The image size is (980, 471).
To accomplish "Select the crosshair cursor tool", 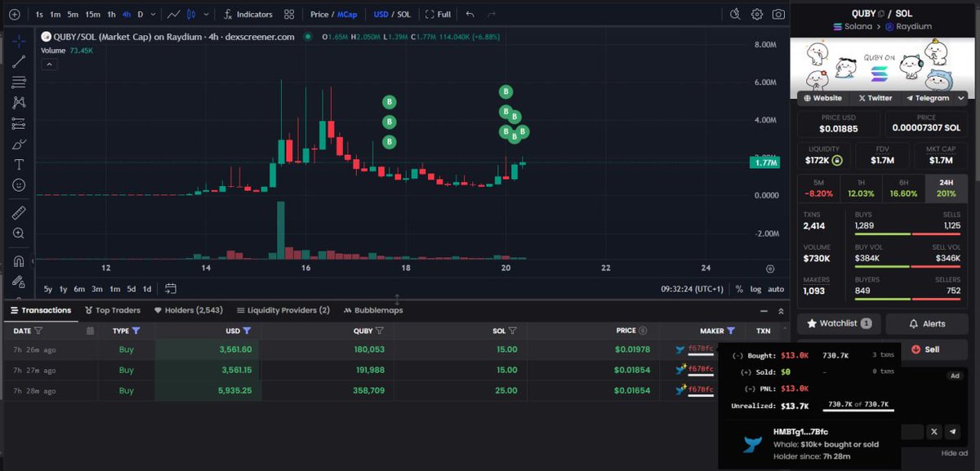I will click(19, 41).
